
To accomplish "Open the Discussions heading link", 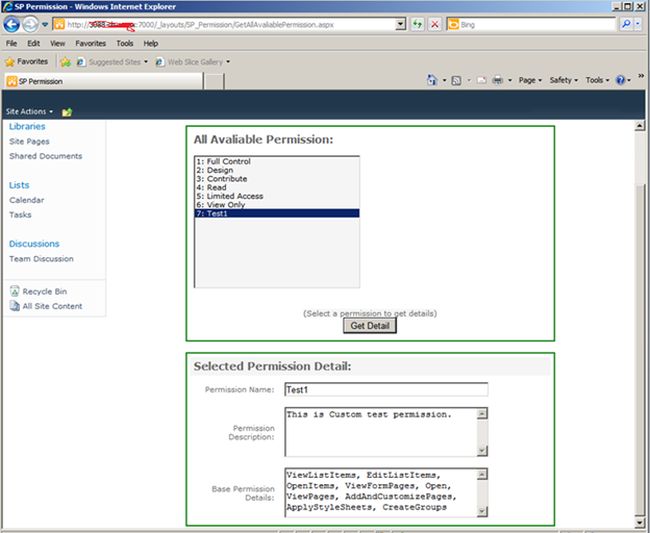I will tap(34, 244).
